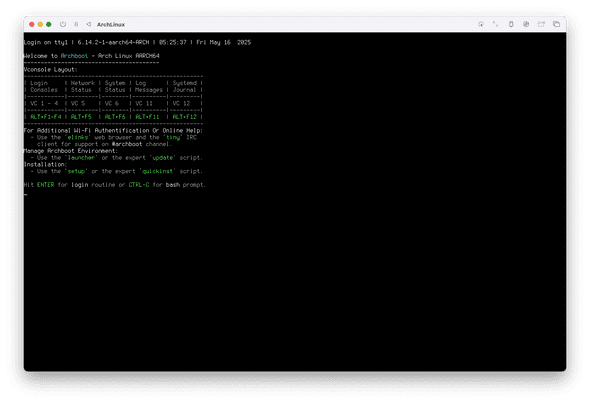
Task: Click the time '05:25:37' in header line
Action: pos(173,42)
